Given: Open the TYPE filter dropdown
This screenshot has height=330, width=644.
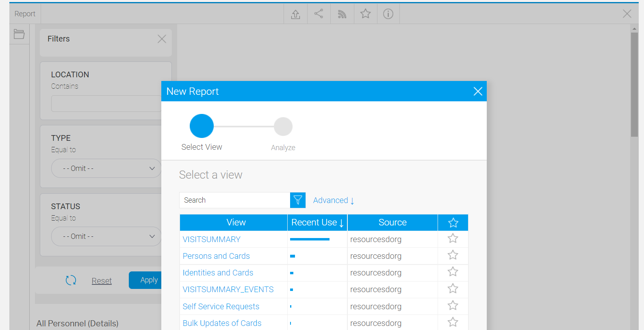Looking at the screenshot, I should [106, 168].
